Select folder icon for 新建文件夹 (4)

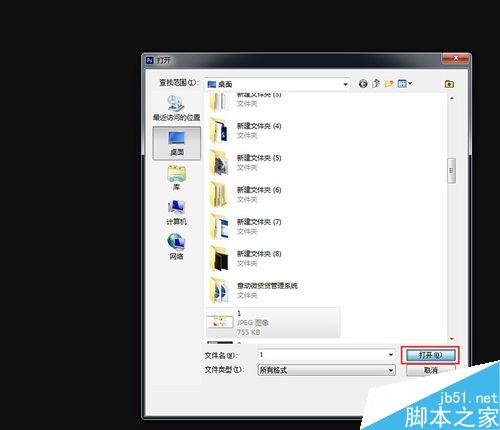click(219, 131)
